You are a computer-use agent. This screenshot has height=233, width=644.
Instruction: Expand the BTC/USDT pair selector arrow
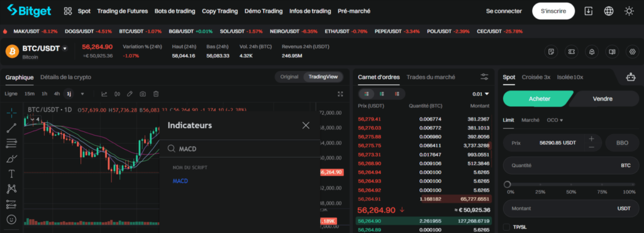click(x=65, y=48)
